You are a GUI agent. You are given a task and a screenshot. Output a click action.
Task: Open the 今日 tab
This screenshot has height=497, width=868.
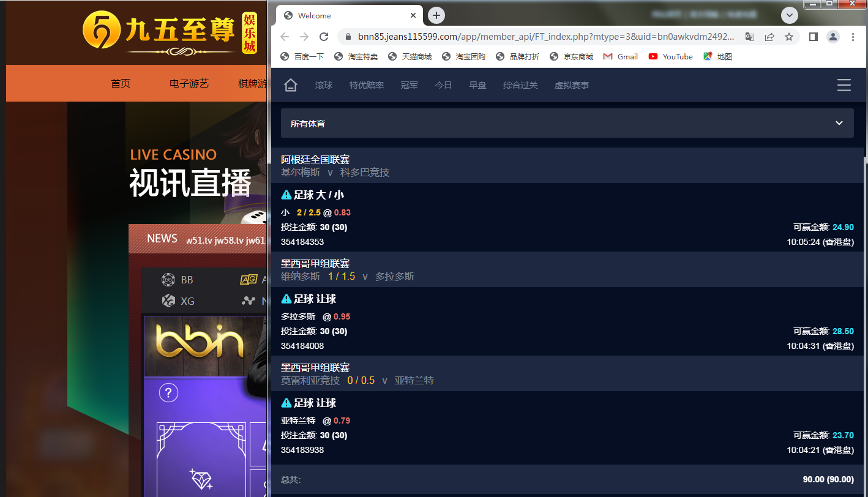(x=444, y=85)
